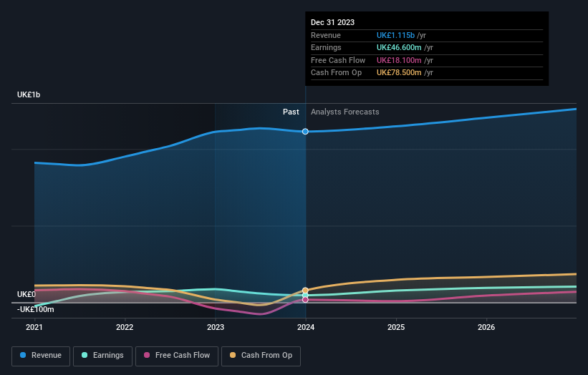
Task: Click the Analysts Forecasts label
Action: [x=345, y=112]
